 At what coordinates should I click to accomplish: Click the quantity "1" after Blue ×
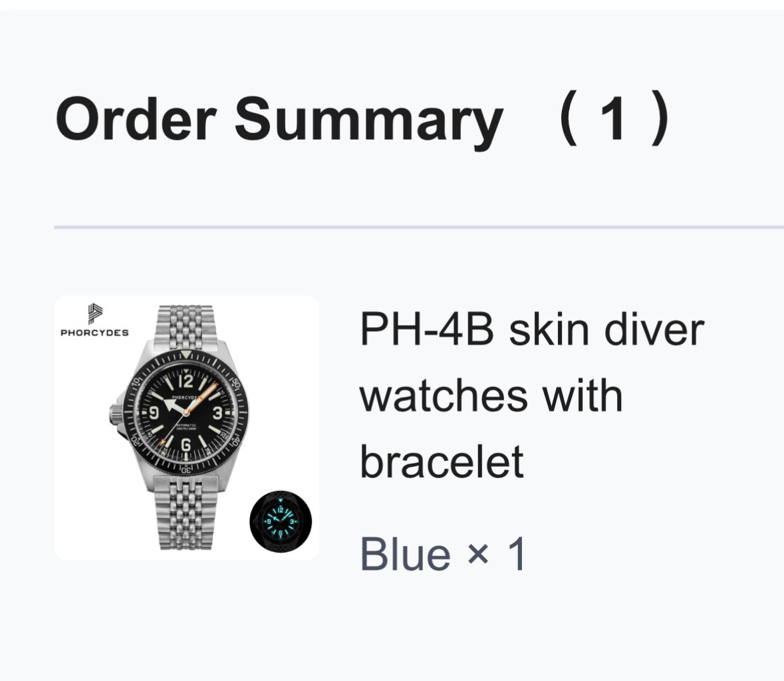pos(516,555)
